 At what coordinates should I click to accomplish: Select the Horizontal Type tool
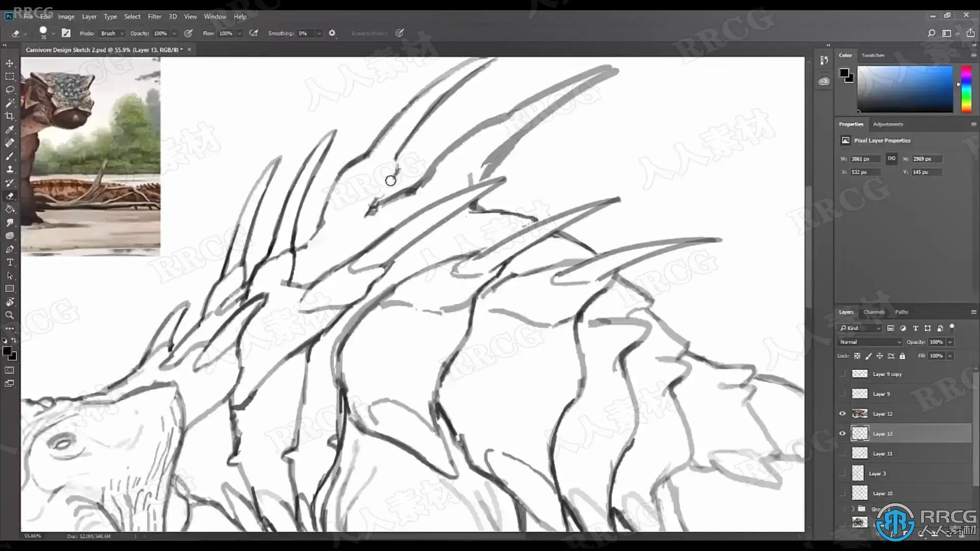[9, 262]
